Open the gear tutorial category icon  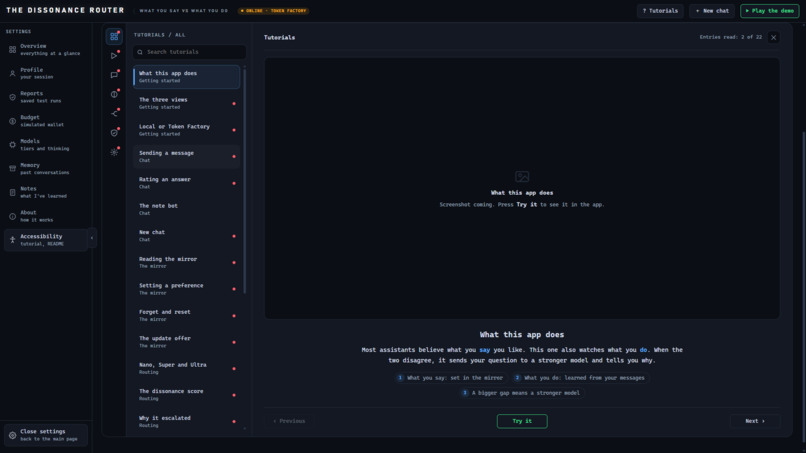pos(114,152)
